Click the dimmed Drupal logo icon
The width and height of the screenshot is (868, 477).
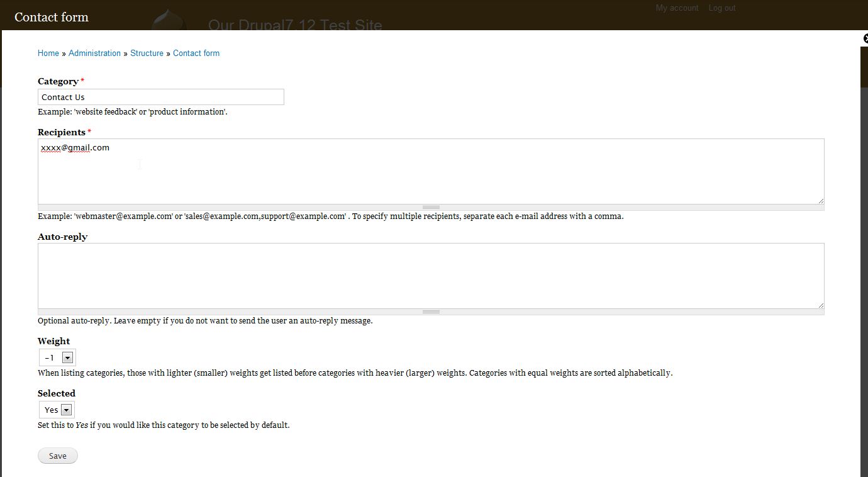(x=169, y=19)
